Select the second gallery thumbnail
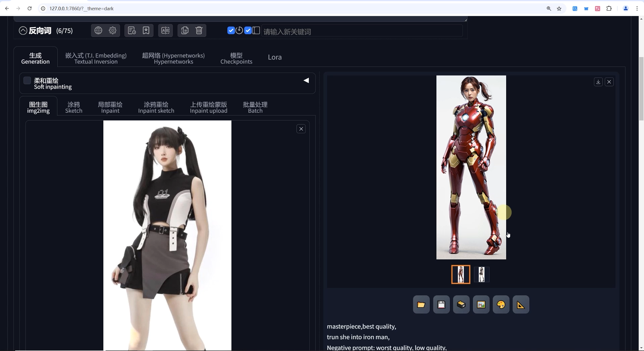 tap(482, 274)
